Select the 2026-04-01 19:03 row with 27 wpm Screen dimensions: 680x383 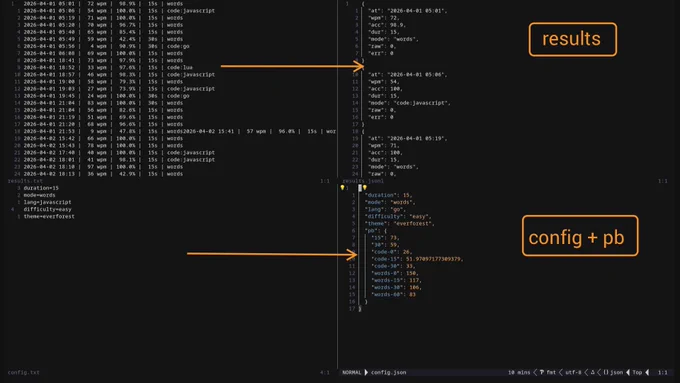point(119,88)
